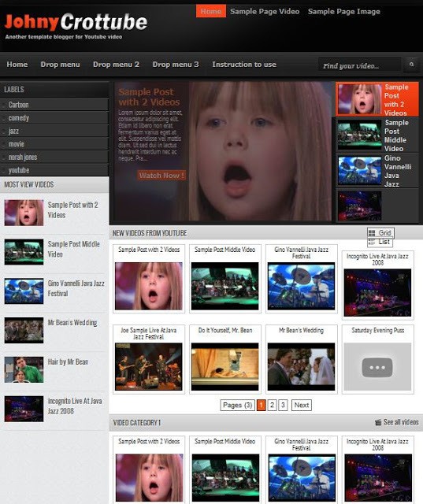Click Mr Bean's Wedding sidebar thumbnail

(24, 331)
